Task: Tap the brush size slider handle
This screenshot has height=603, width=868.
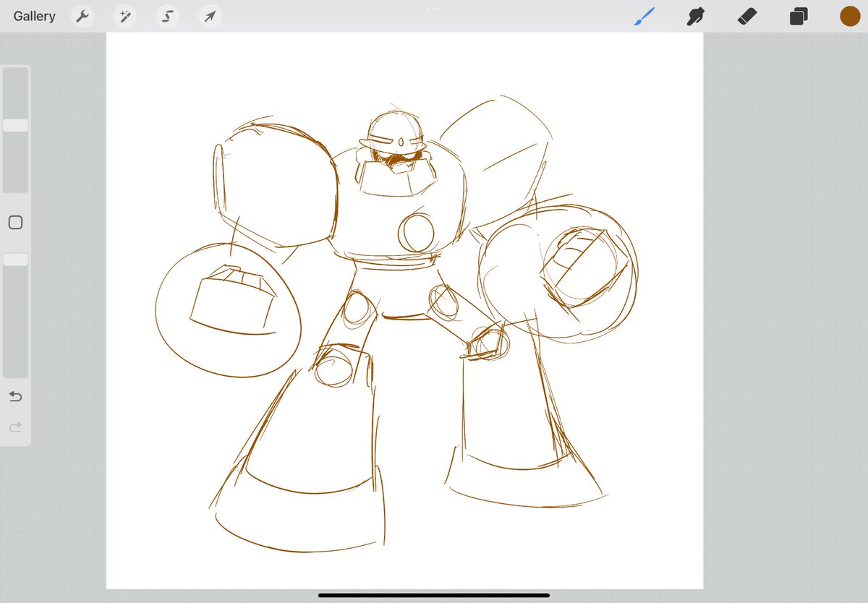Action: [x=15, y=124]
